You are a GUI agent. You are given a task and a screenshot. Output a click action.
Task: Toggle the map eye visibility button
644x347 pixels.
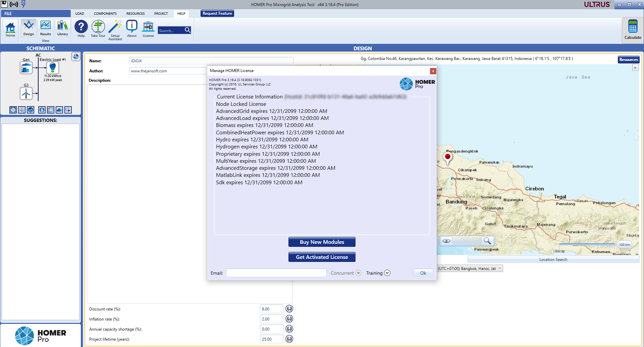coord(446,241)
